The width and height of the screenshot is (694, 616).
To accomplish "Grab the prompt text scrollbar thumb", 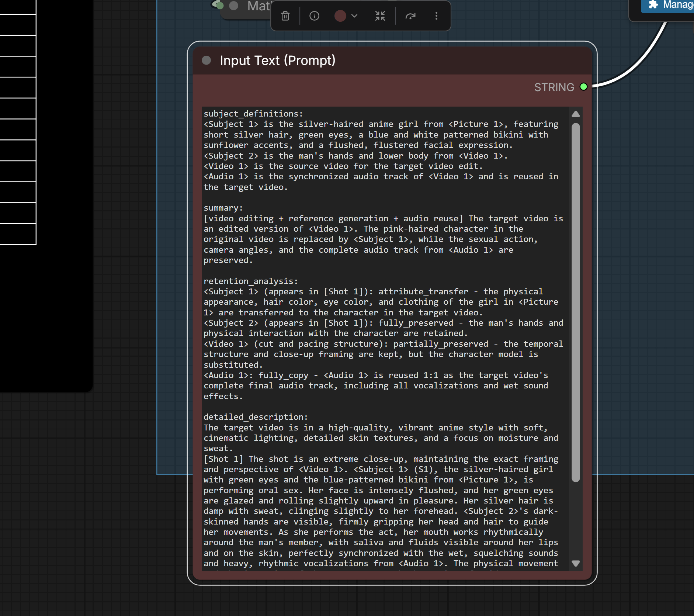I will (x=576, y=302).
